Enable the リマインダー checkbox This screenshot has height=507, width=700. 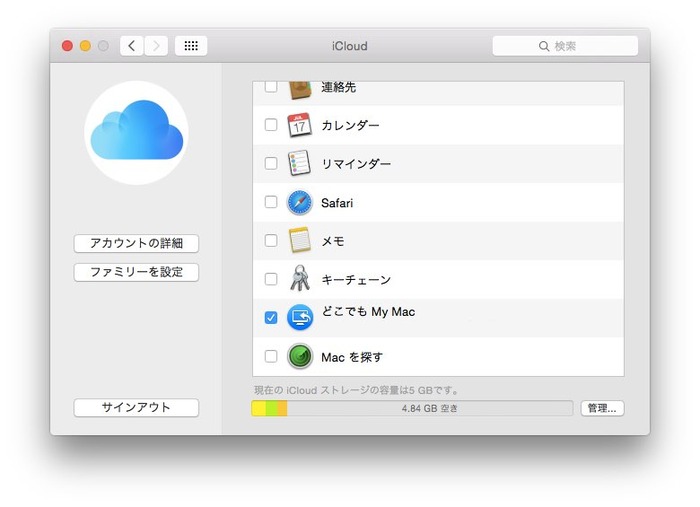tap(271, 163)
